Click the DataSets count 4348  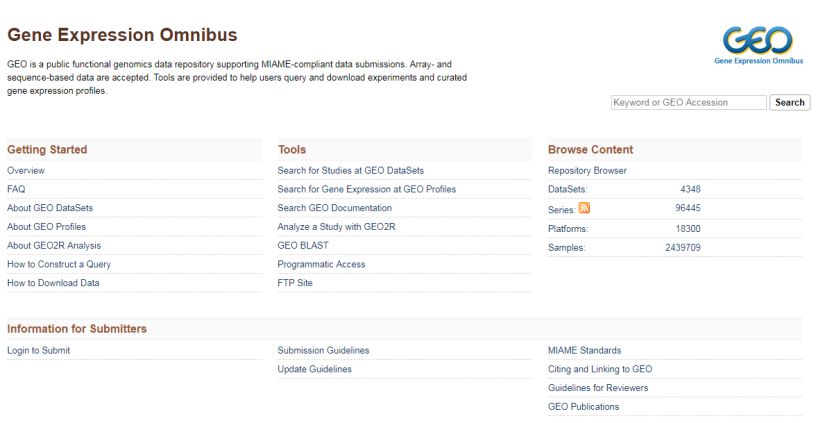tap(690, 189)
